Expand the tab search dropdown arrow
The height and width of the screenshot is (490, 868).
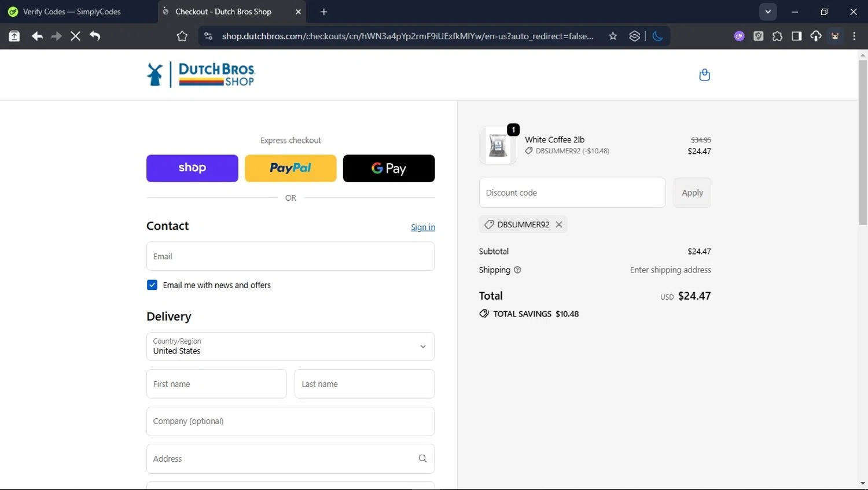(768, 12)
